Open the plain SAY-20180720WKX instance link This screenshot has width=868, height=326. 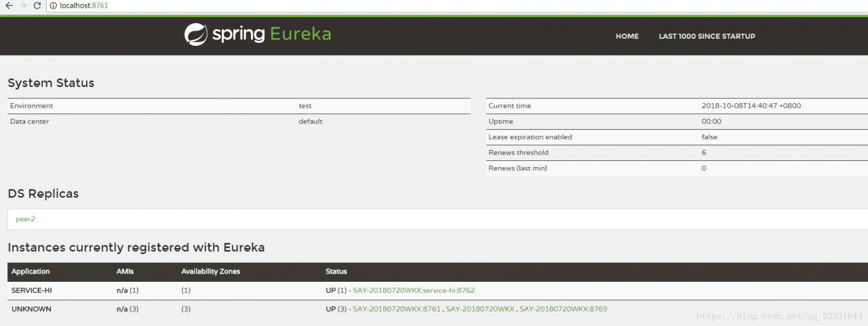pos(480,309)
